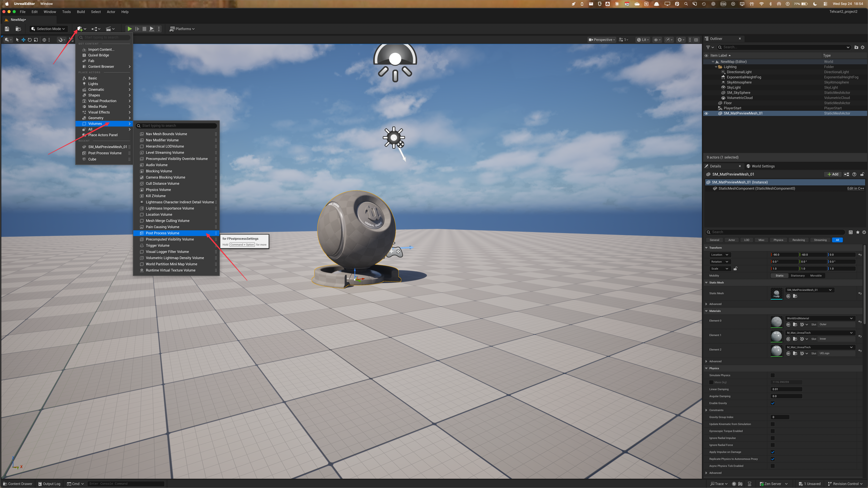This screenshot has width=868, height=488.
Task: Open the viewport settings gear menu
Action: (681, 40)
